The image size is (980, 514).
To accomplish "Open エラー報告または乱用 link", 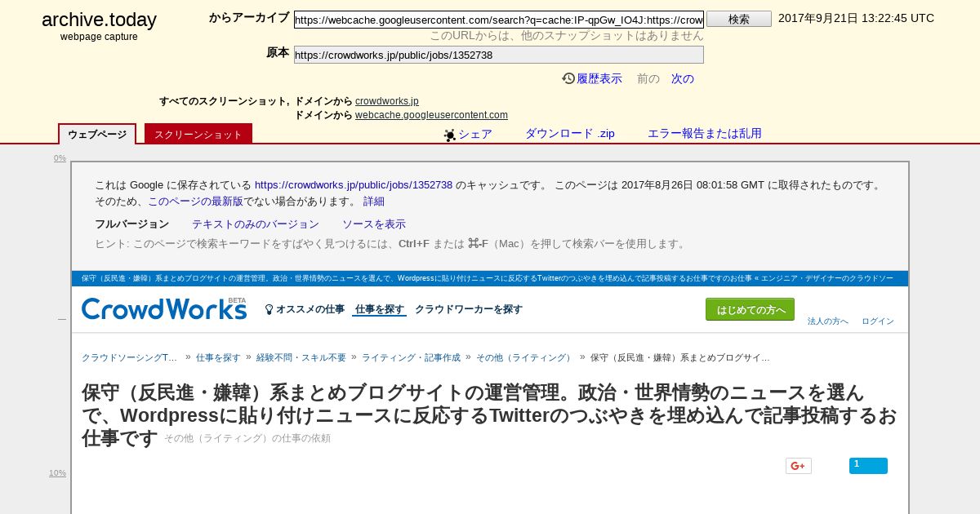I will click(705, 134).
